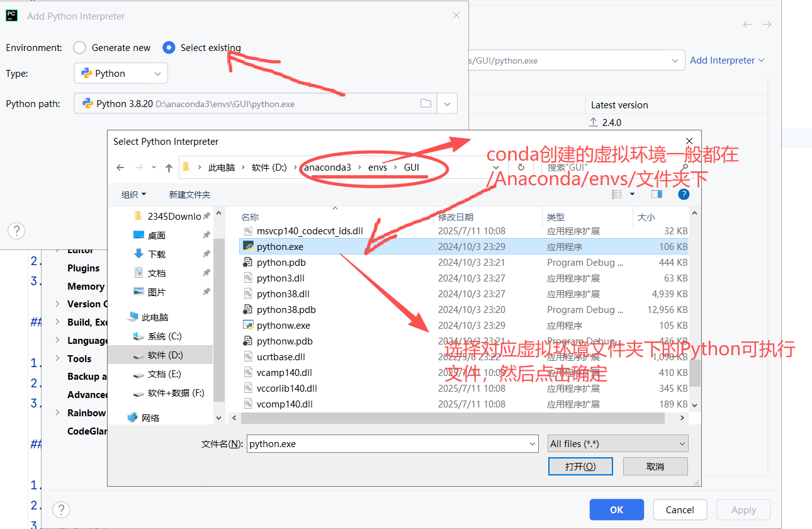The width and height of the screenshot is (812, 529).
Task: Click the file list horizontal scrollbar
Action: click(x=453, y=418)
